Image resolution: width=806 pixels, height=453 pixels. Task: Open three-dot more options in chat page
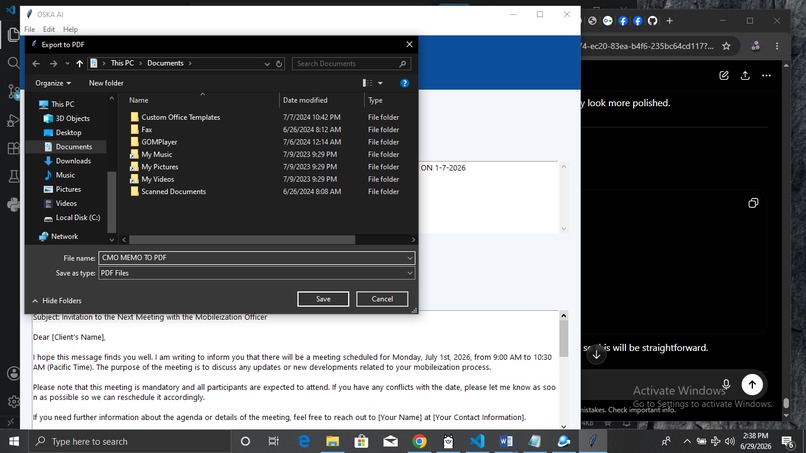766,76
